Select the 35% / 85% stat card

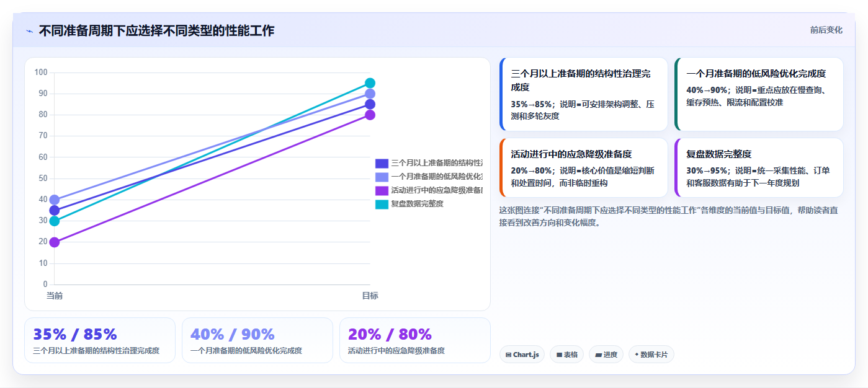pos(100,340)
